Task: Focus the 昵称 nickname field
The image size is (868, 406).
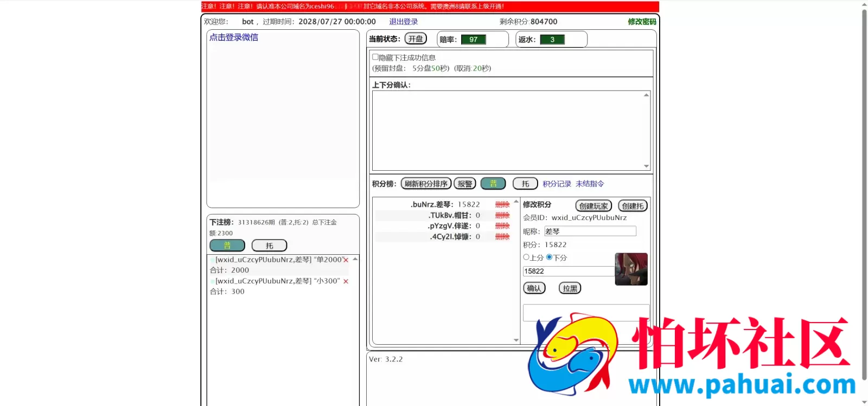Action: coord(590,231)
